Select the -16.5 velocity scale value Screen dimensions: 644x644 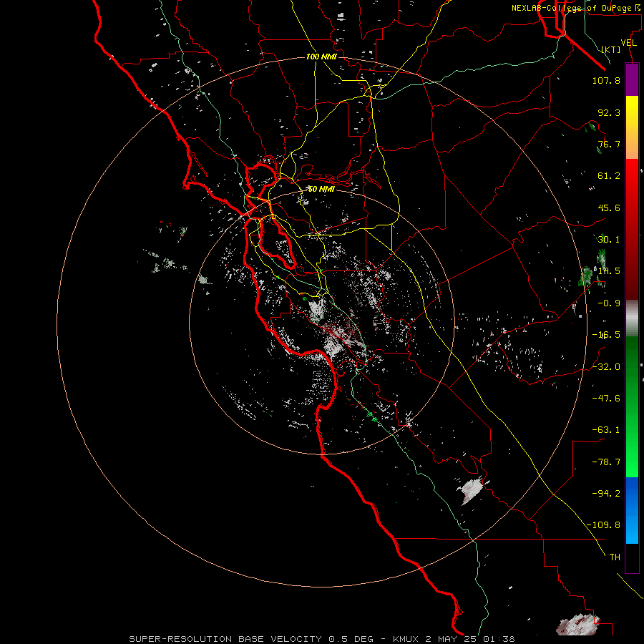coord(606,335)
